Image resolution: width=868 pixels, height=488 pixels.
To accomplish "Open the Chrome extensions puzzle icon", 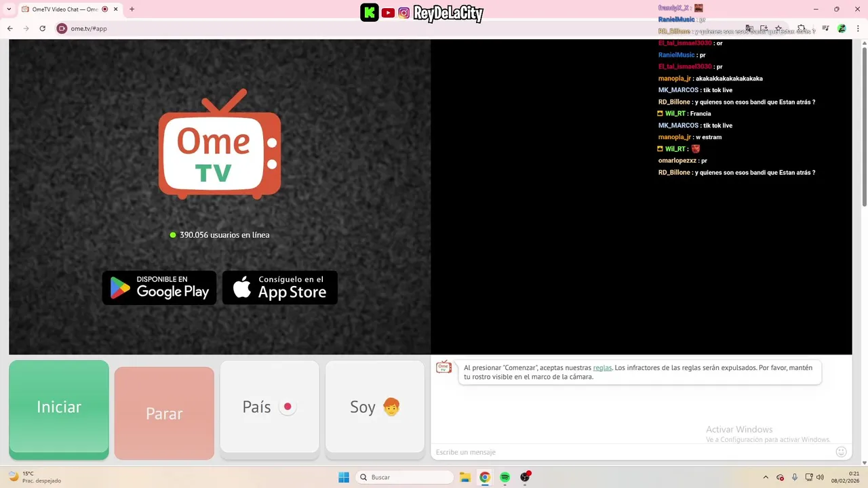I will click(x=801, y=28).
